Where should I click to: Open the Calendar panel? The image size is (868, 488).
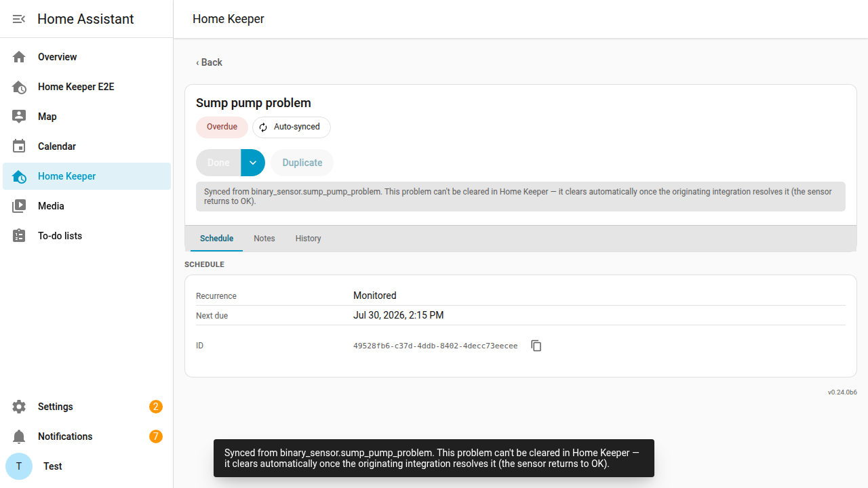click(87, 146)
